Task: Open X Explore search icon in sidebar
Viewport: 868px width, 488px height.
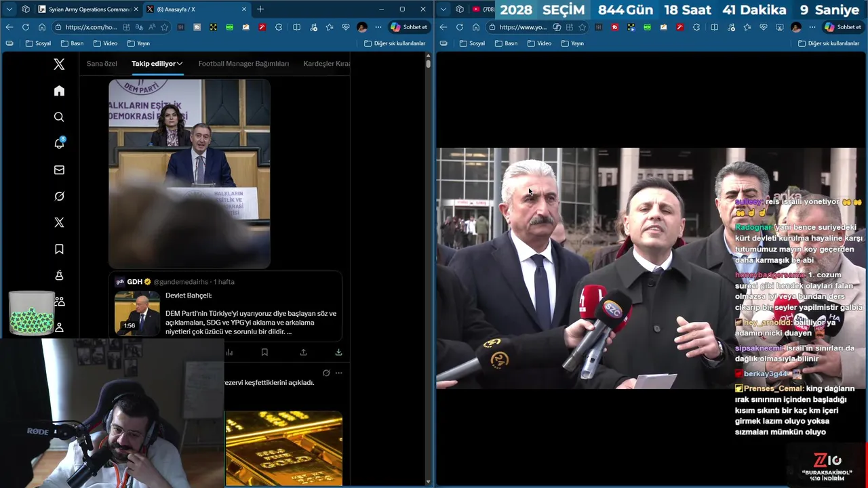Action: 59,117
